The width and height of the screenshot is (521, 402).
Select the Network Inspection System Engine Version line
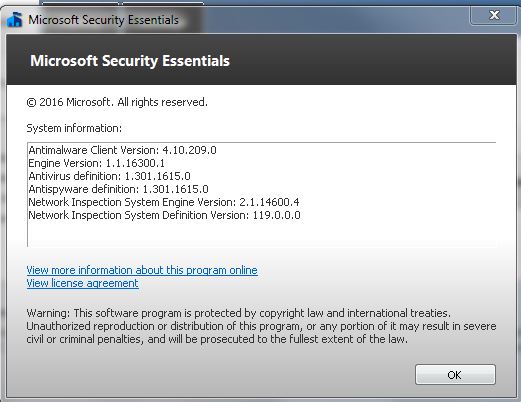164,202
